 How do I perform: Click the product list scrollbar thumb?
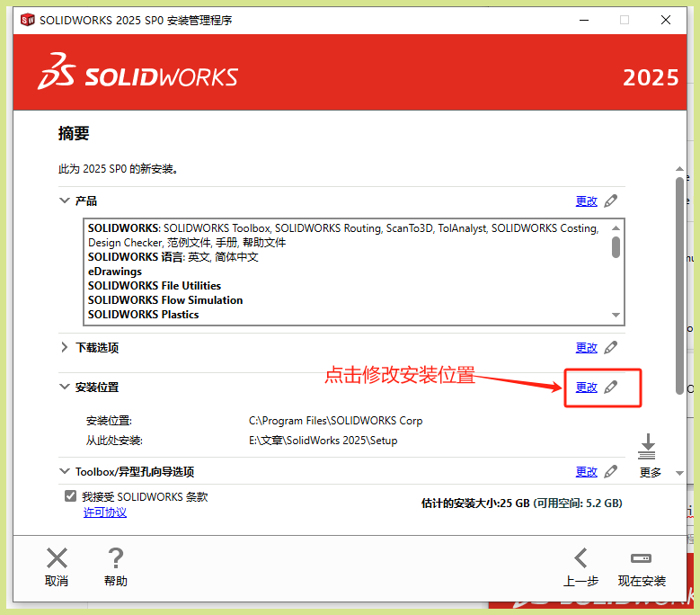point(616,247)
